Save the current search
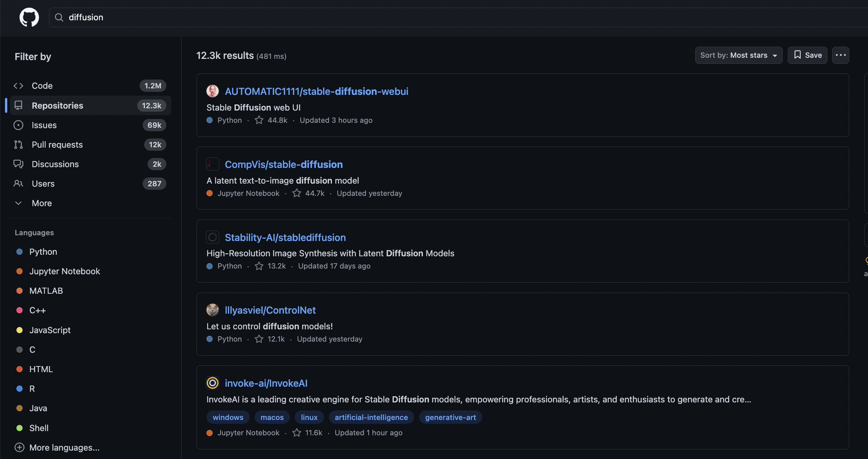The width and height of the screenshot is (868, 459). [x=807, y=55]
